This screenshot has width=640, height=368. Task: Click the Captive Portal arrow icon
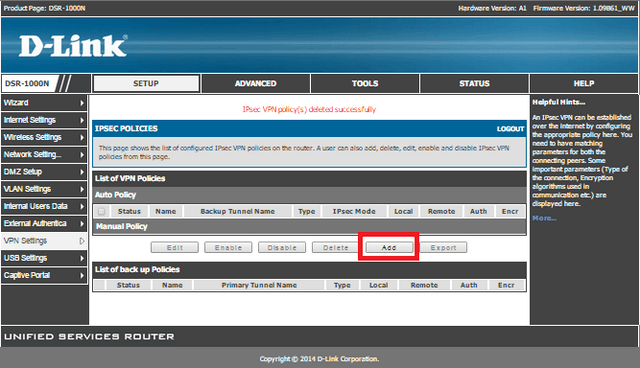(x=82, y=275)
